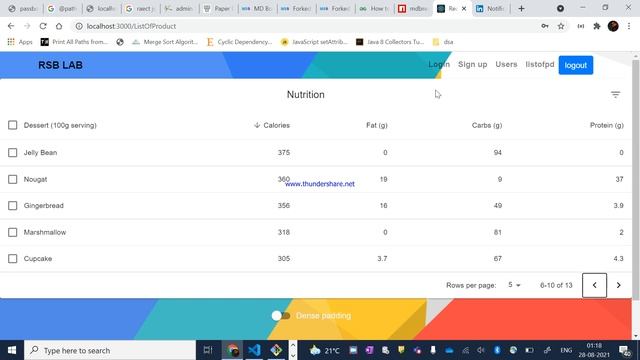
Task: Open the browser home page
Action: pos(59,26)
